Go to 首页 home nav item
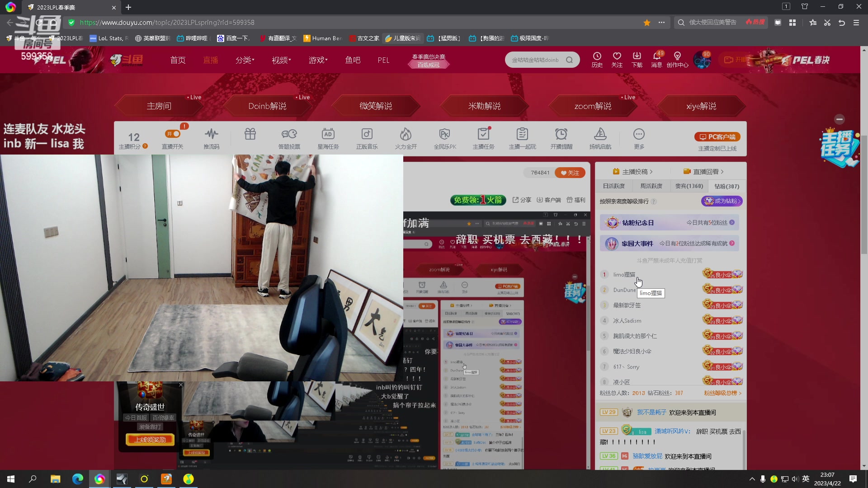Screen dimensions: 868x488 pyautogui.click(x=178, y=60)
